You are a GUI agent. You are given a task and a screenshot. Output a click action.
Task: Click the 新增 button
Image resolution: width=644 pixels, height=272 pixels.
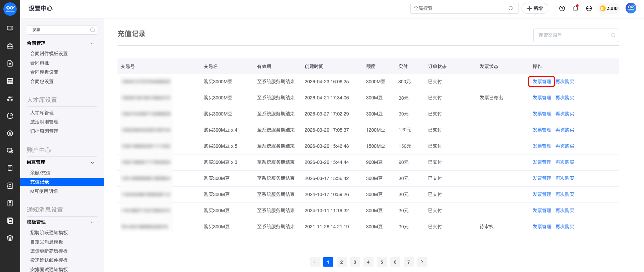click(535, 8)
